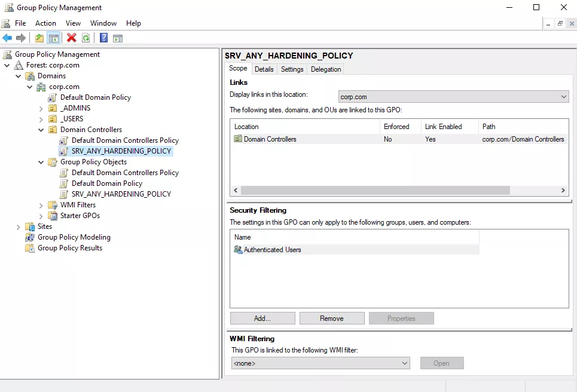The height and width of the screenshot is (392, 577).
Task: Collapse the Forest: corp.com node
Action: click(x=7, y=66)
